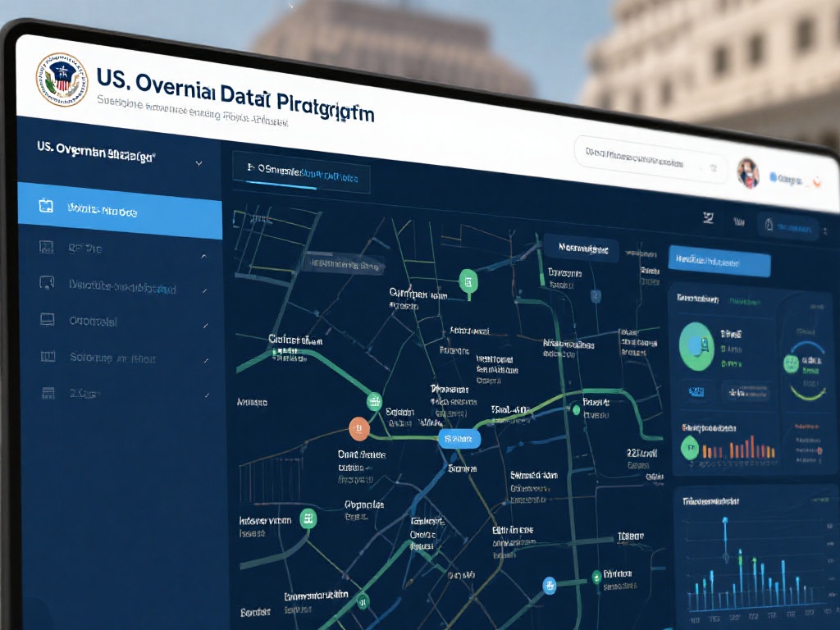This screenshot has height=630, width=840.
Task: Switch to the green-text tab in the stats card
Action: pyautogui.click(x=744, y=302)
